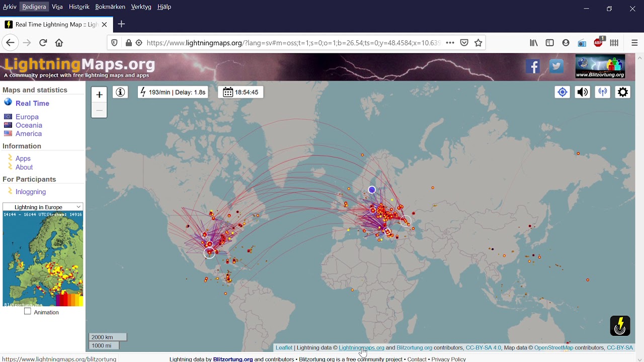The width and height of the screenshot is (644, 362).
Task: Go to the Apps page
Action: [x=23, y=158]
